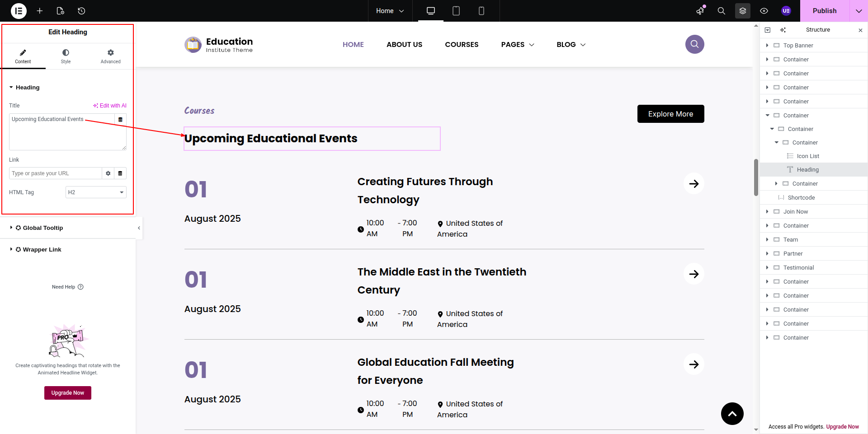The image size is (868, 434).
Task: Open the HTML Tag dropdown
Action: point(96,192)
